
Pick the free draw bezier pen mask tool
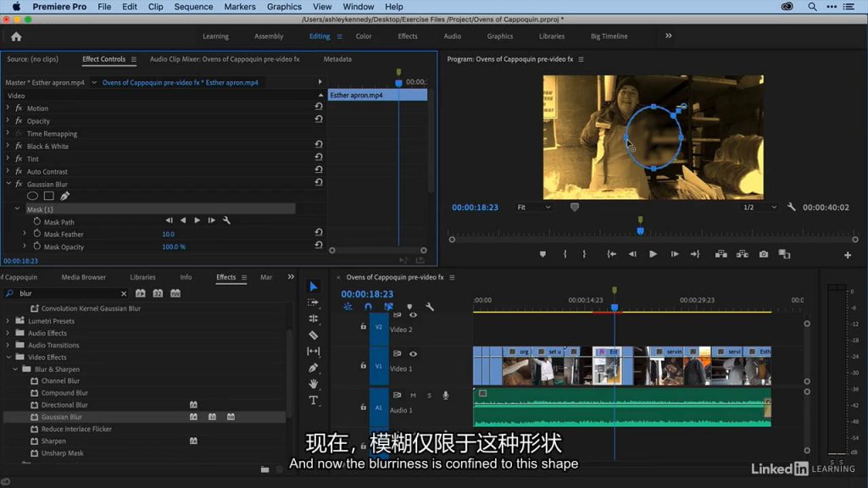[x=64, y=196]
